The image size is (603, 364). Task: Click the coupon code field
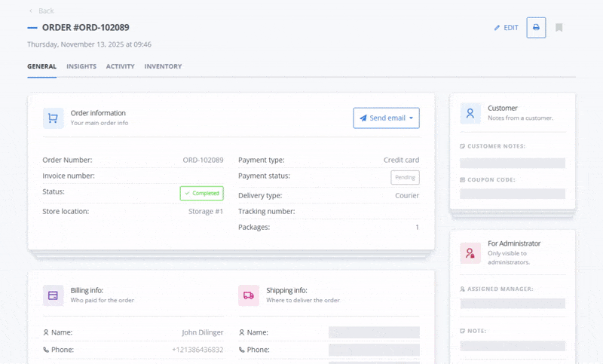(513, 194)
